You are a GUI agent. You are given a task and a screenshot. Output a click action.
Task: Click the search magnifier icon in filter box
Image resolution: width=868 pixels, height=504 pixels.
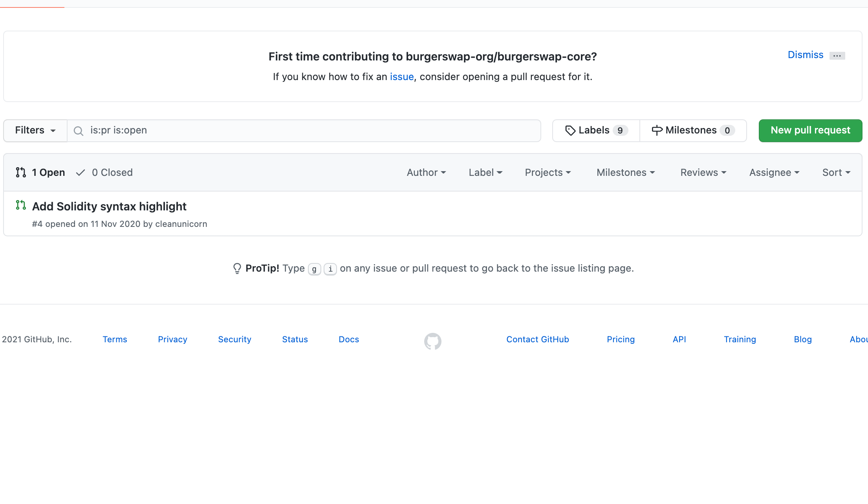[79, 131]
